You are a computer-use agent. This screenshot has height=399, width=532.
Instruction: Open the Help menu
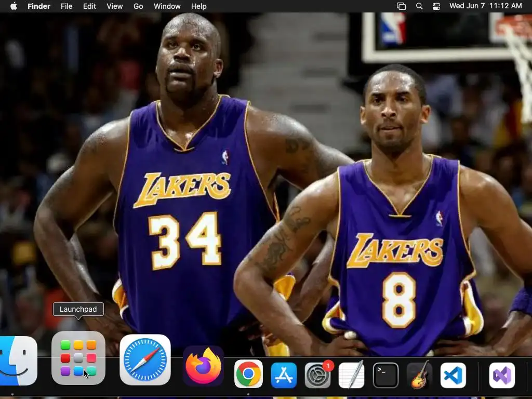(x=199, y=6)
